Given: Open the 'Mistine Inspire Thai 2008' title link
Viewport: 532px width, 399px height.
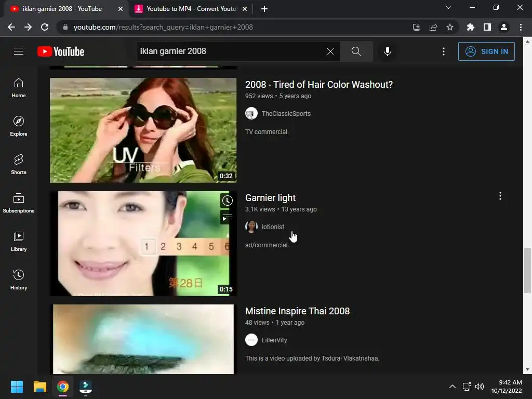Looking at the screenshot, I should coord(297,311).
